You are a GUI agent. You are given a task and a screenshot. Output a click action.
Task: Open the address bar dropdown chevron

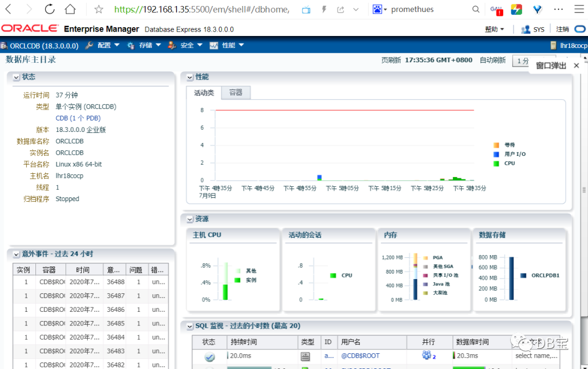[x=356, y=9]
